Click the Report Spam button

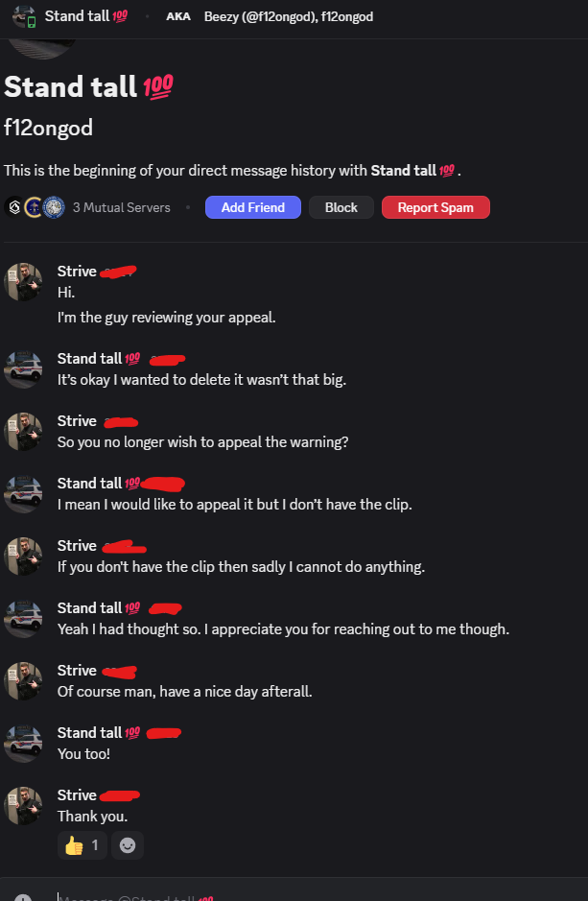[435, 207]
